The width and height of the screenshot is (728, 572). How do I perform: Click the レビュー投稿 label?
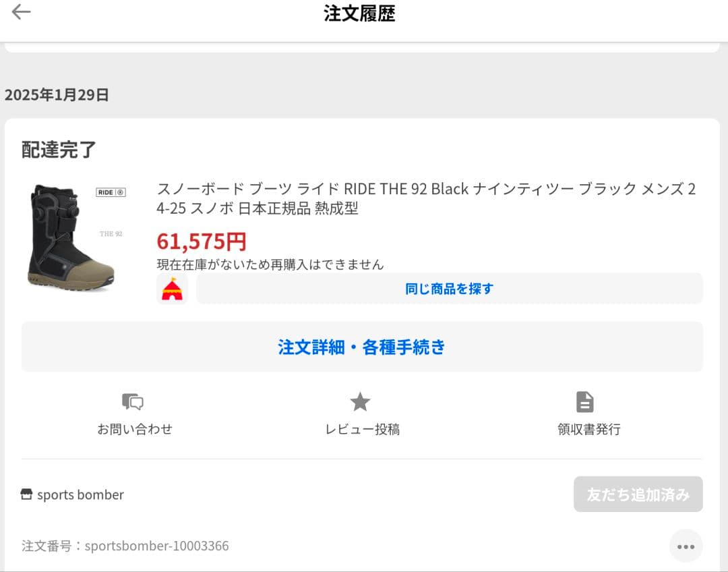coord(360,428)
